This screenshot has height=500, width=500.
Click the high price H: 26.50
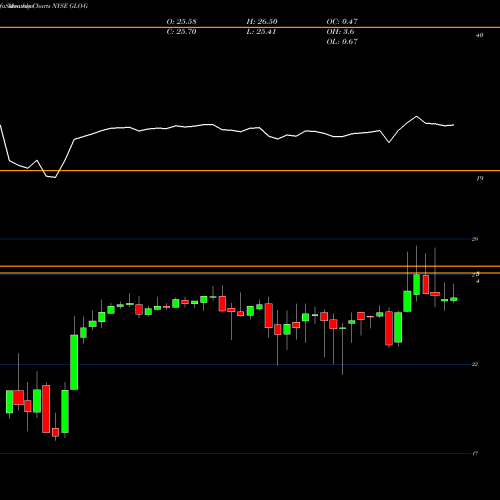tap(262, 22)
